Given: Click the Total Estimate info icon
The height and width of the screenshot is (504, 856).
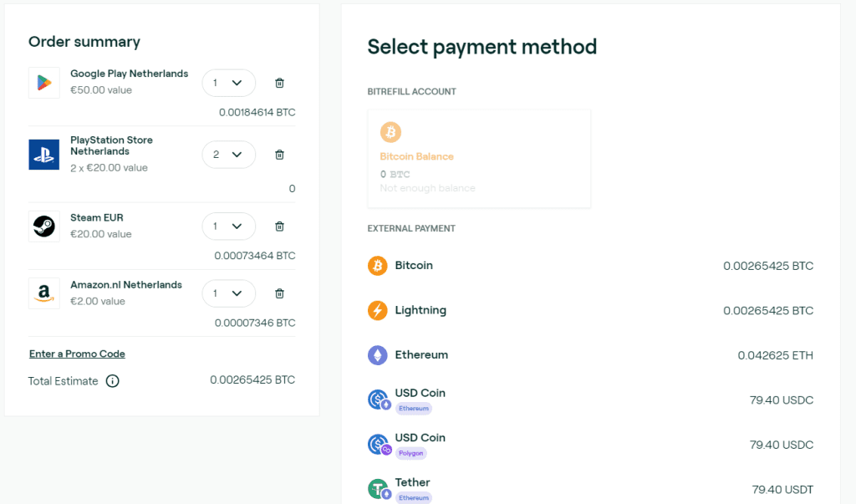Looking at the screenshot, I should point(112,381).
